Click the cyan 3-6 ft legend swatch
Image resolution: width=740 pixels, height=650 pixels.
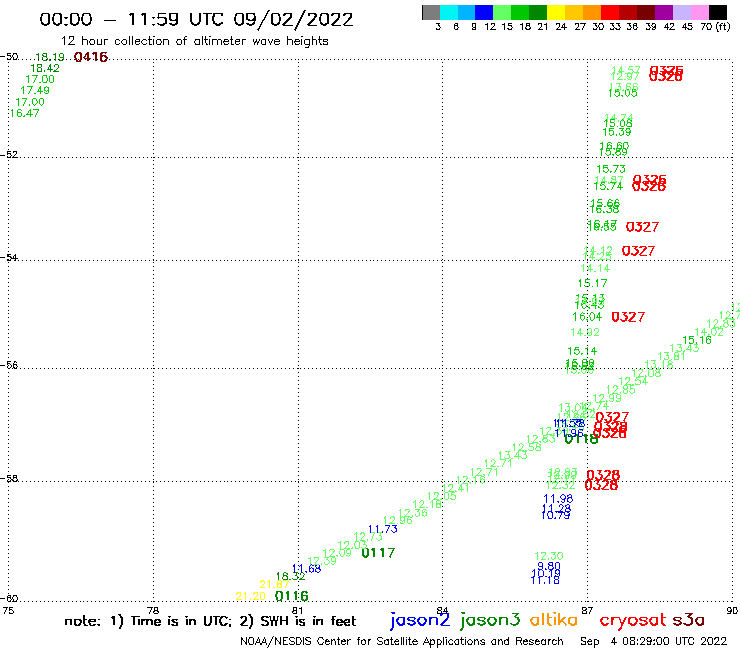tap(449, 12)
